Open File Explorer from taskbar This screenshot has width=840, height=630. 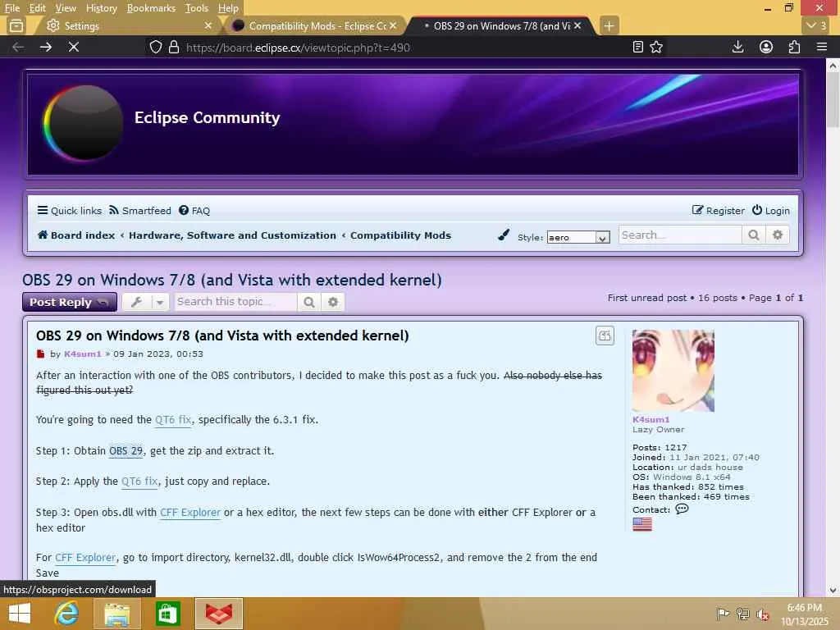click(116, 614)
